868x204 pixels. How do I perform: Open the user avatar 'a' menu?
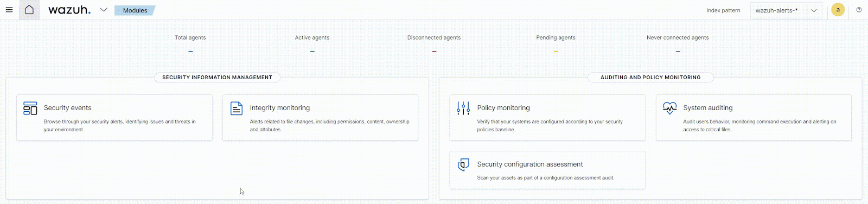838,10
